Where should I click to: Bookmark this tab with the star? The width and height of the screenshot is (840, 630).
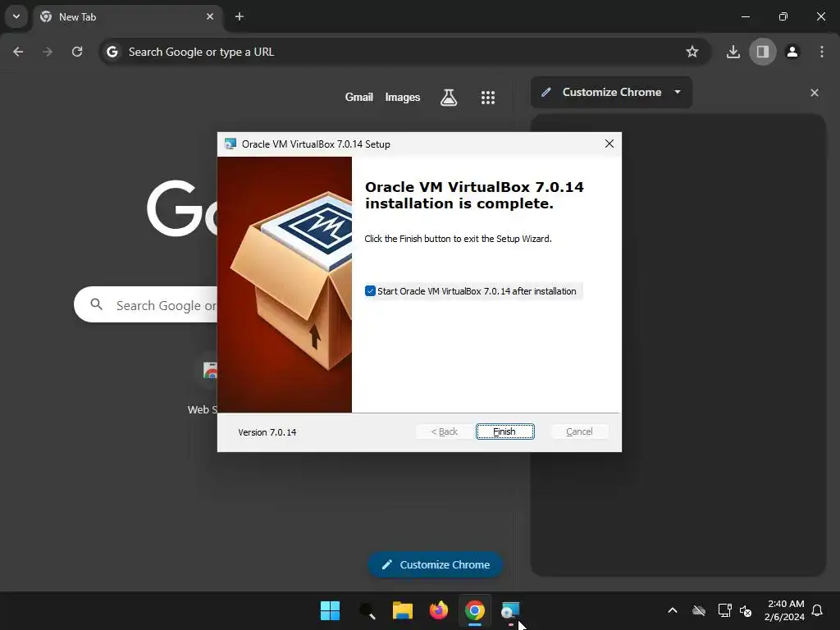pyautogui.click(x=692, y=52)
